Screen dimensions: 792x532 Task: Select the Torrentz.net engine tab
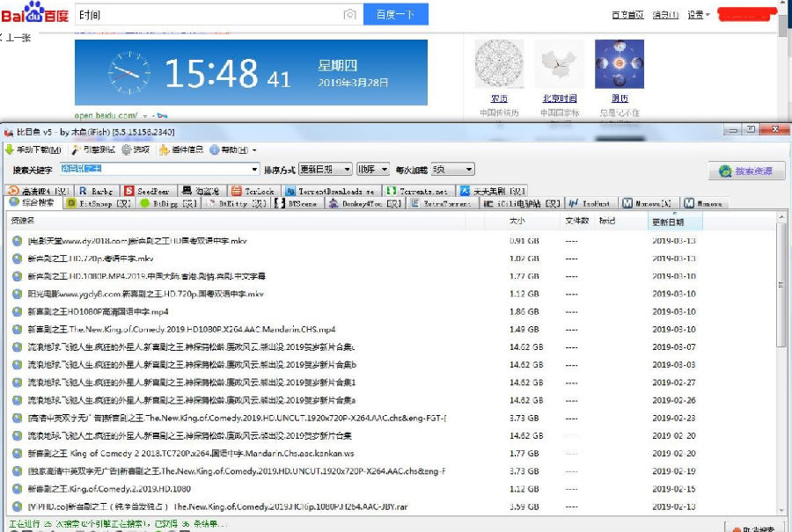[x=417, y=191]
